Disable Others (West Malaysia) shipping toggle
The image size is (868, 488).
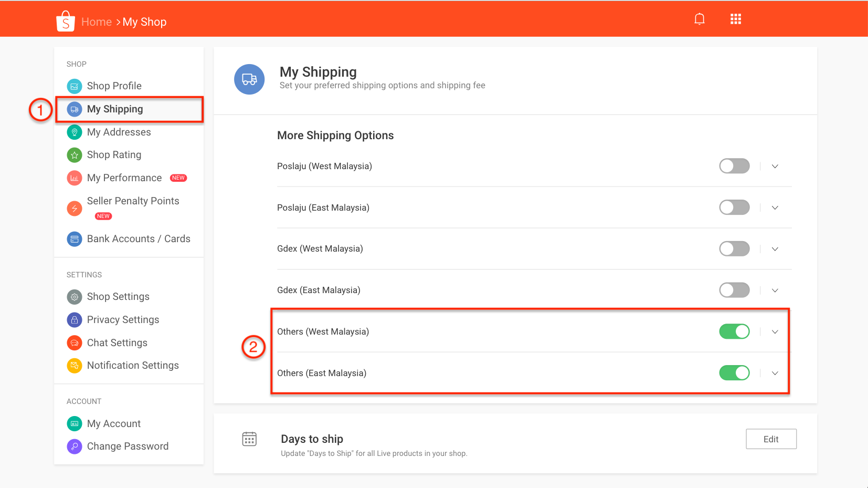click(734, 332)
